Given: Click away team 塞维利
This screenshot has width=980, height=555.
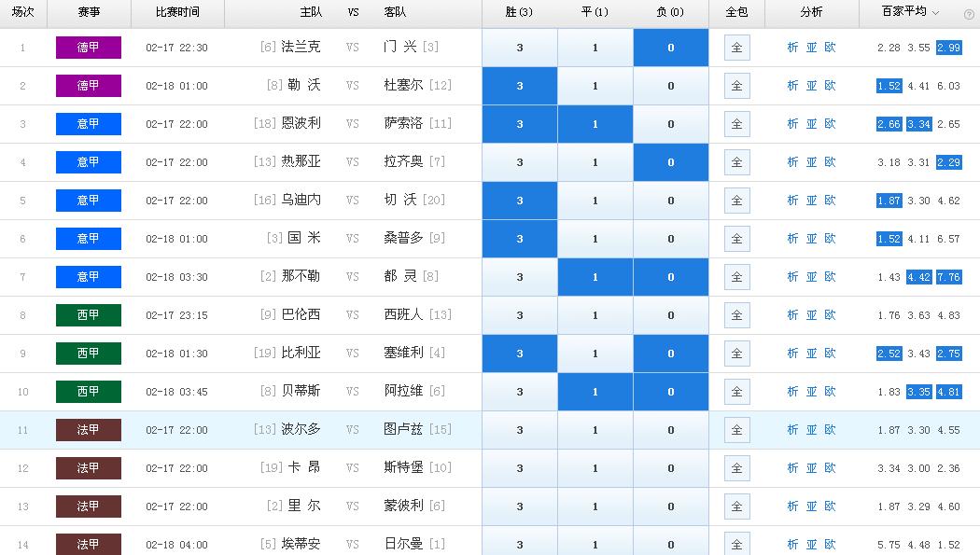Looking at the screenshot, I should [x=403, y=354].
